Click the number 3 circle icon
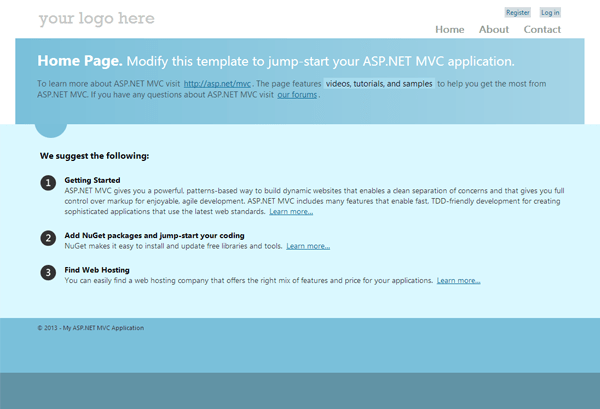600x409 pixels. pos(48,272)
